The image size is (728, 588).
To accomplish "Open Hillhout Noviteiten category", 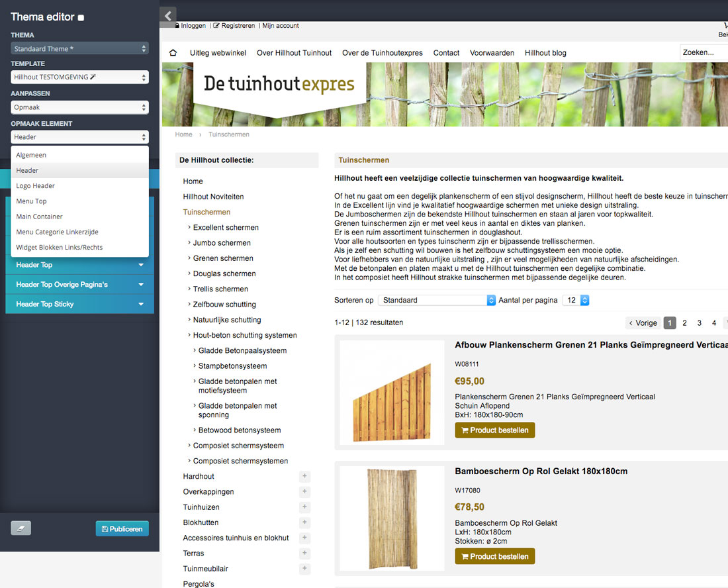I will [213, 197].
